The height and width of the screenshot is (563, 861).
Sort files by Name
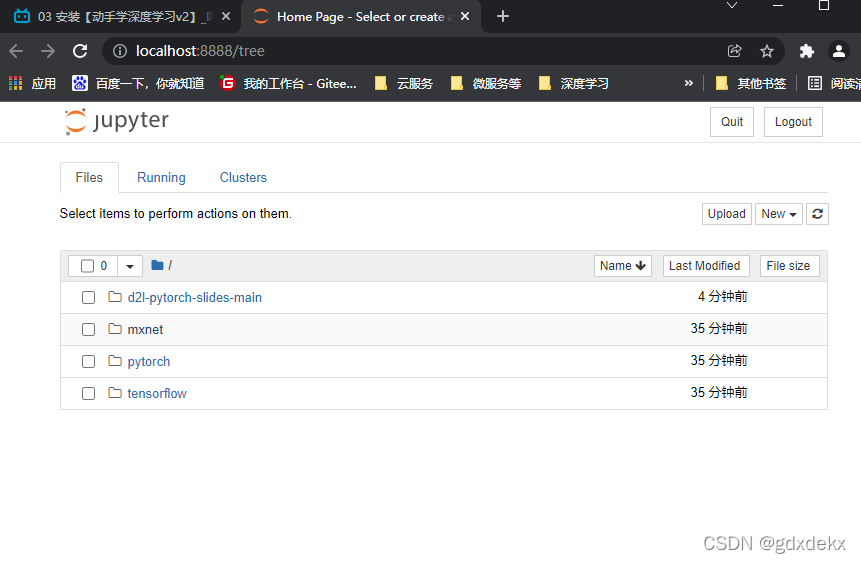pyautogui.click(x=623, y=266)
